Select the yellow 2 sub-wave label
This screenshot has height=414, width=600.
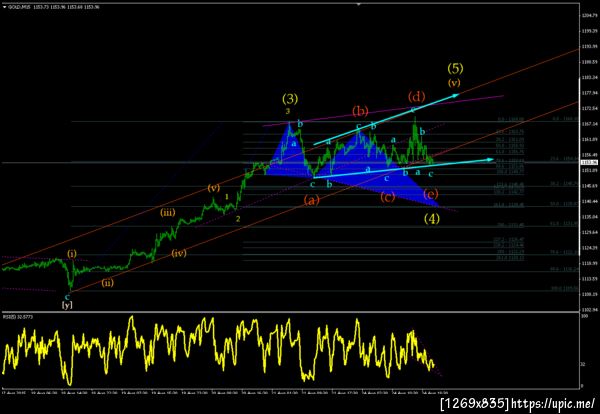click(x=238, y=219)
